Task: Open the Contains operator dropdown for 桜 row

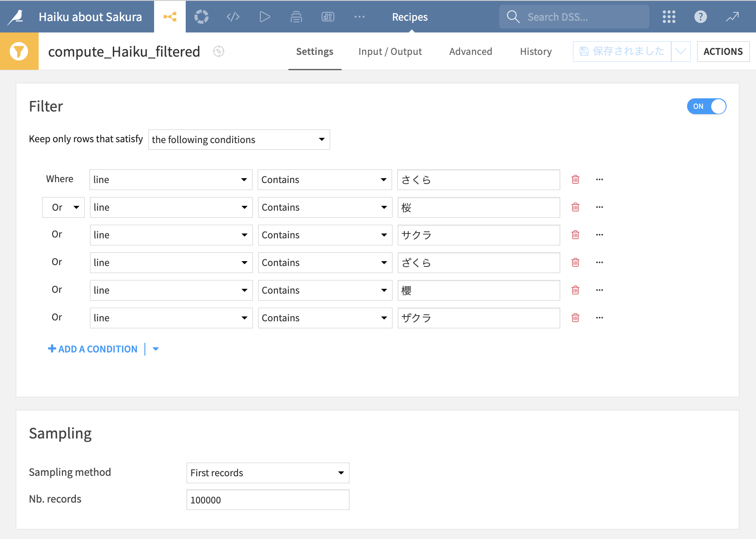Action: 325,207
